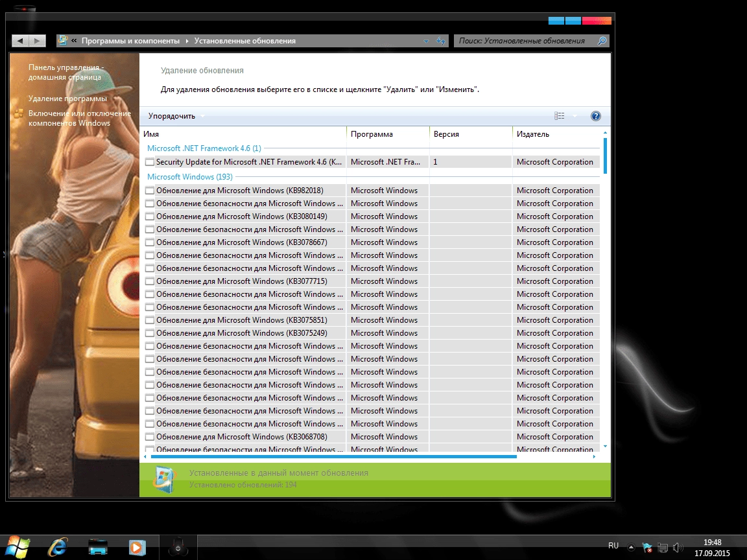
Task: Sort by the Имя column header
Action: point(244,134)
